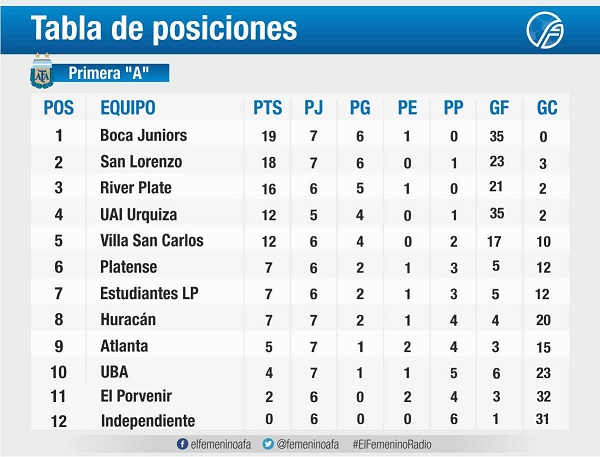
Task: Click the GC column header
Action: pos(547,107)
